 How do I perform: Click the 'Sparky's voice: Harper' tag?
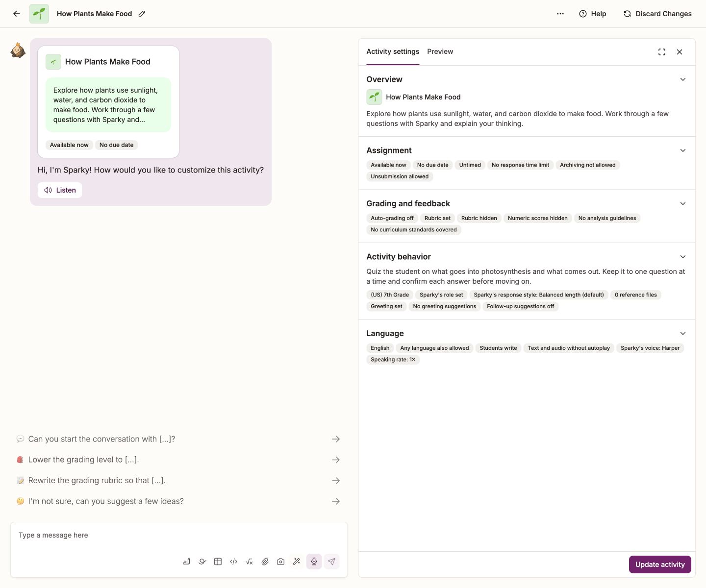pos(650,348)
